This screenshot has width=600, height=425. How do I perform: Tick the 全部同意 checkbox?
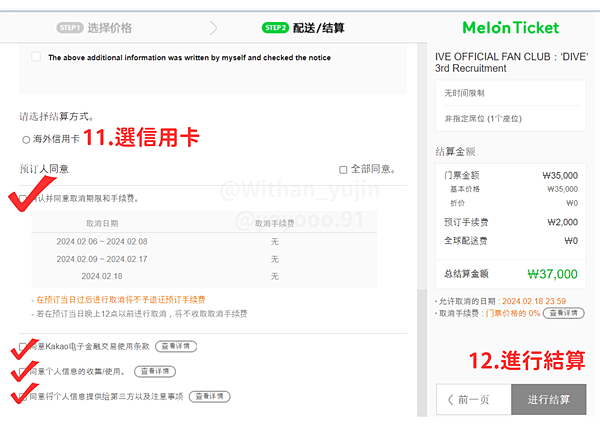(x=343, y=169)
